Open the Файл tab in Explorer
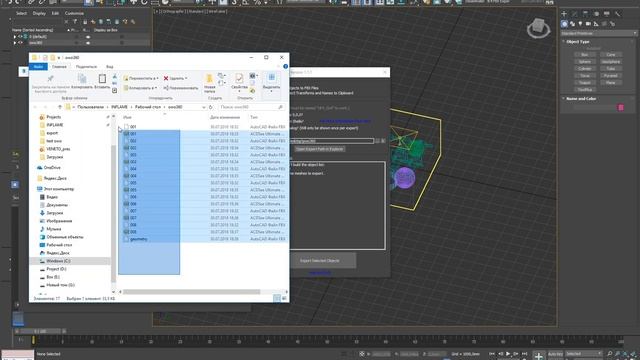Image resolution: width=640 pixels, height=360 pixels. (x=38, y=67)
